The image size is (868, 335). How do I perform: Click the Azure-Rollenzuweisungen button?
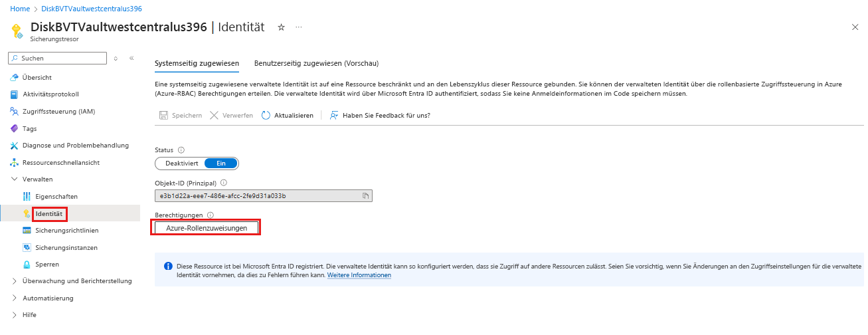tap(207, 228)
